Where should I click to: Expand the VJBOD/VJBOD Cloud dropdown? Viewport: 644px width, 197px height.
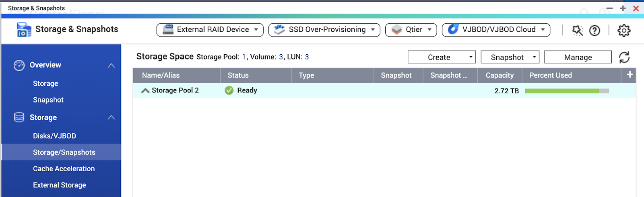pyautogui.click(x=496, y=30)
